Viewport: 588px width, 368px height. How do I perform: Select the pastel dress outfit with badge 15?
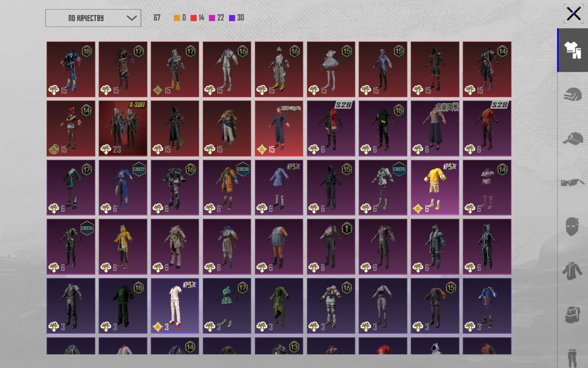tap(331, 69)
